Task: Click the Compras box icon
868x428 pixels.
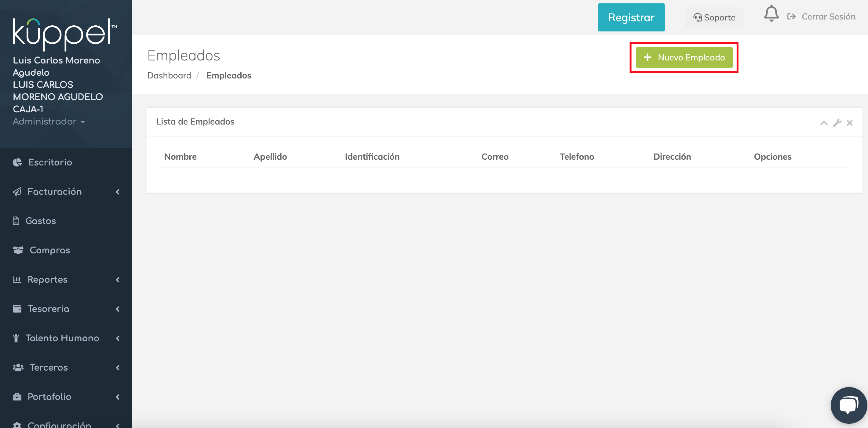Action: point(18,250)
